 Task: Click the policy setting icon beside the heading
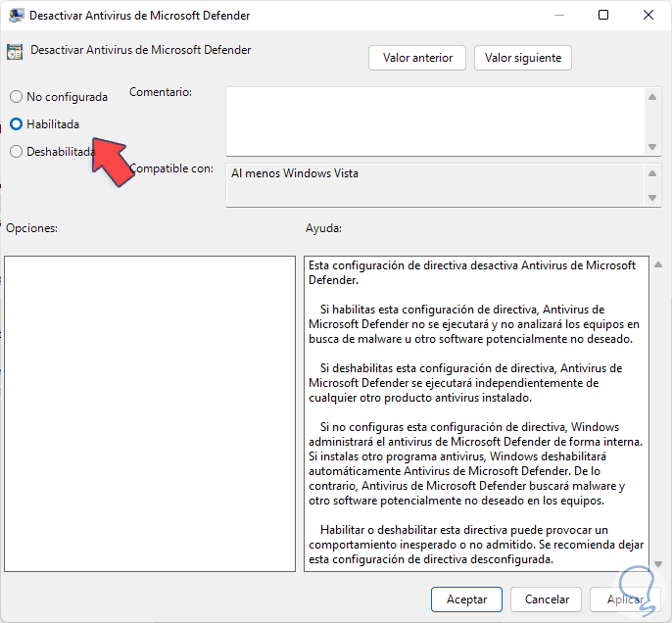(15, 52)
